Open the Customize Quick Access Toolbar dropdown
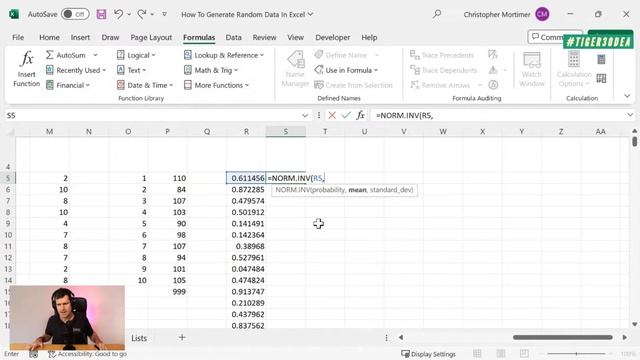Viewport: 640px width, 360px height. [164, 14]
